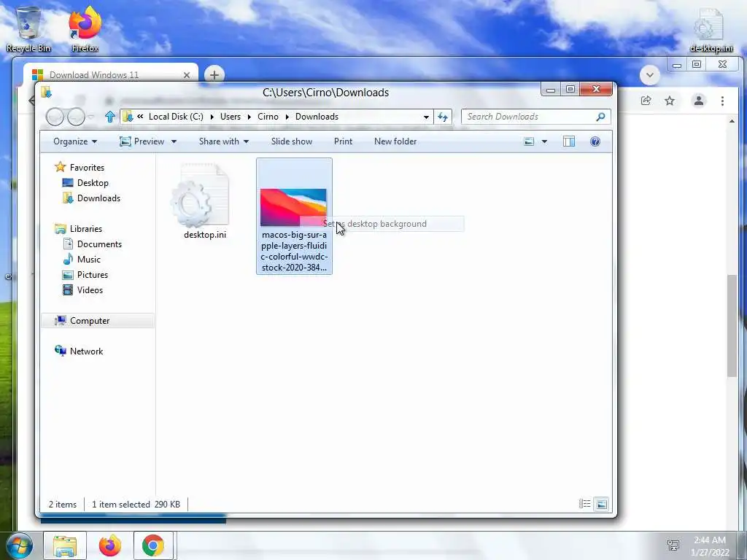The height and width of the screenshot is (560, 747).
Task: Go up one folder level in Explorer
Action: click(x=110, y=117)
